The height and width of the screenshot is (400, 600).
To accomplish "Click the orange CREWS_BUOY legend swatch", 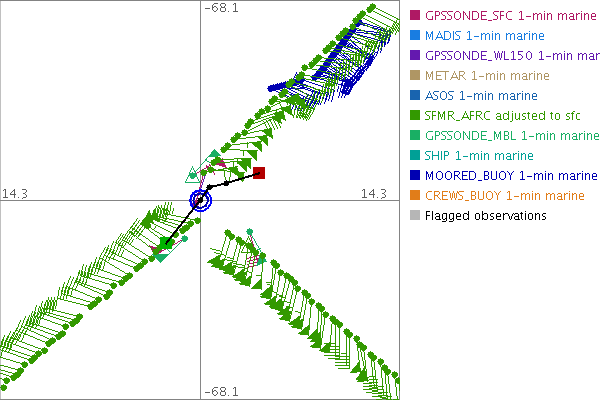I will tap(415, 195).
